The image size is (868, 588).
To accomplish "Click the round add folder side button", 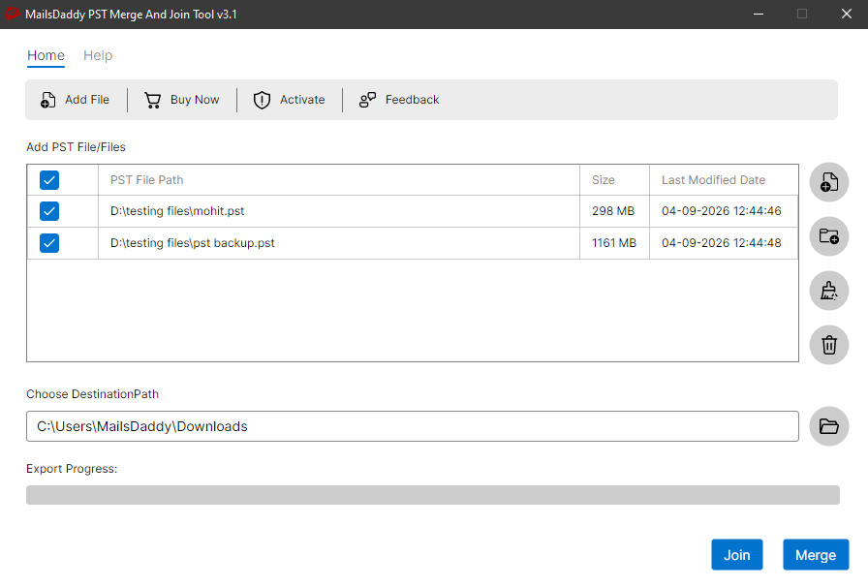I will point(828,236).
